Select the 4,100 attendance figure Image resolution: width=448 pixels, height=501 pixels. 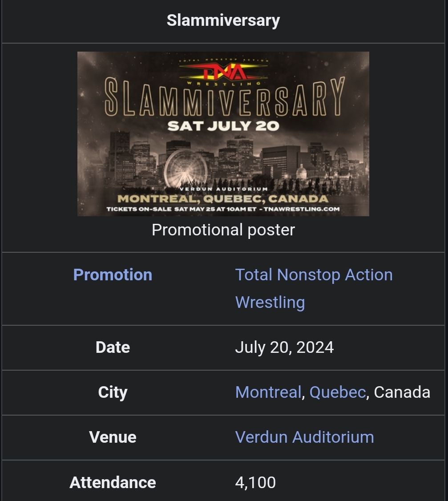click(255, 482)
